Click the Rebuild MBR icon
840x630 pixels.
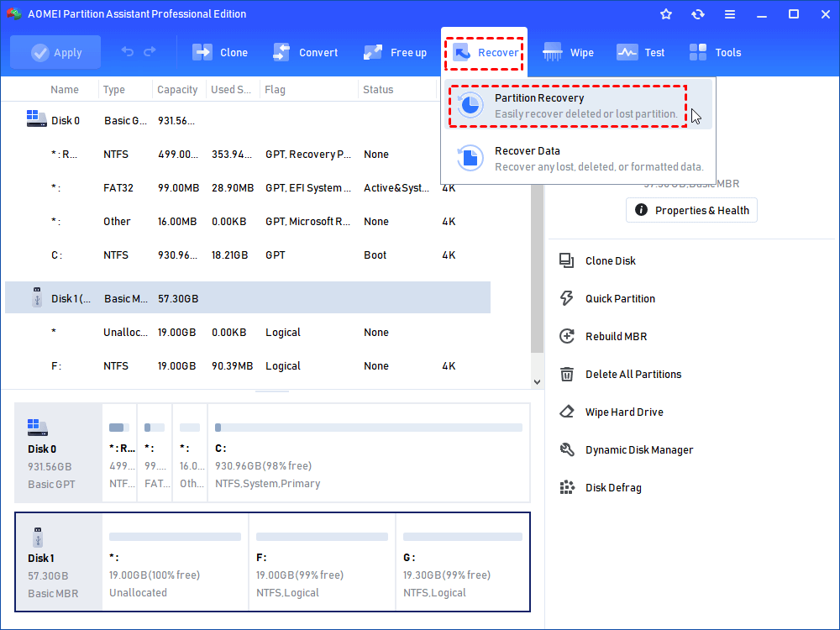(566, 336)
